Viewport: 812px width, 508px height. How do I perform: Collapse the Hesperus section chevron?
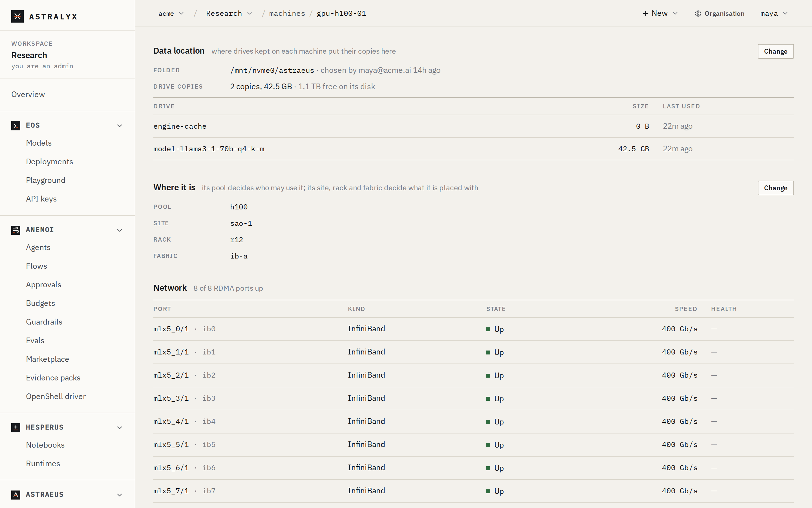(x=120, y=428)
